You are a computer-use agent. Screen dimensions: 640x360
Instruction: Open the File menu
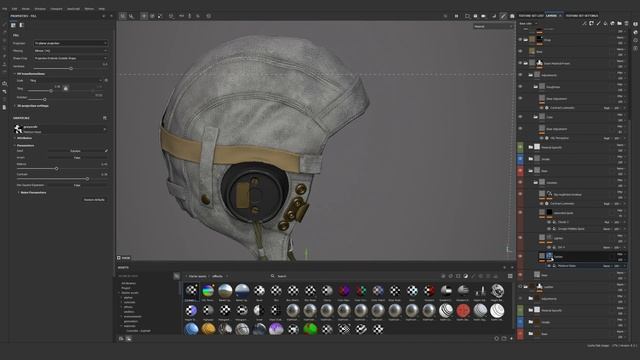click(x=5, y=9)
